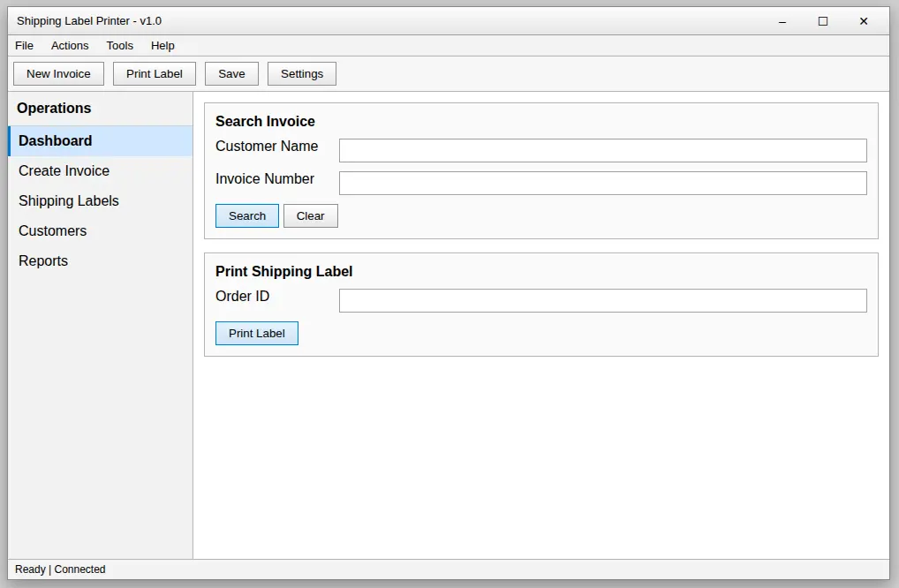The image size is (899, 588).
Task: Open the Actions menu
Action: click(x=70, y=46)
